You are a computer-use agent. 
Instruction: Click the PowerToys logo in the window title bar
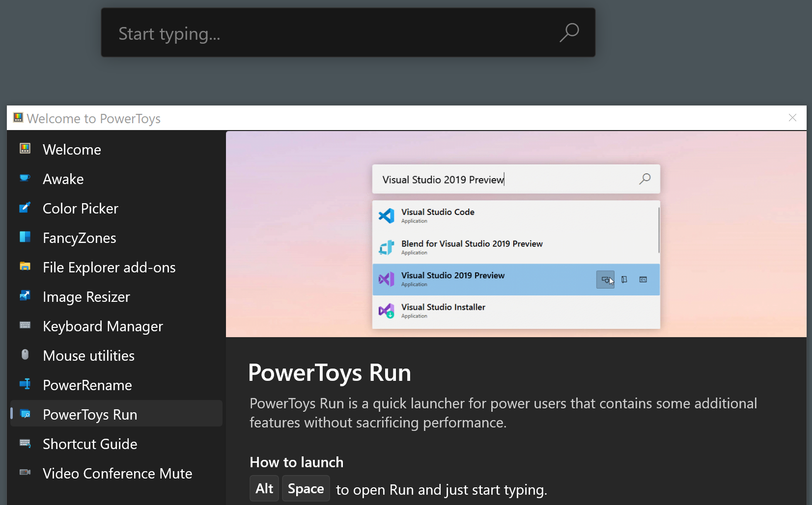click(x=18, y=117)
